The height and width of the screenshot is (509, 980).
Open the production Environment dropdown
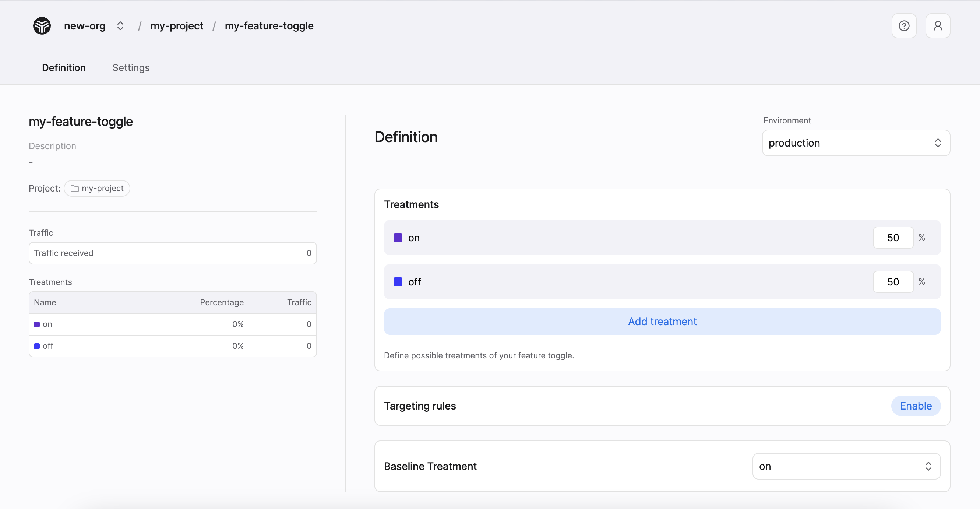click(x=856, y=143)
